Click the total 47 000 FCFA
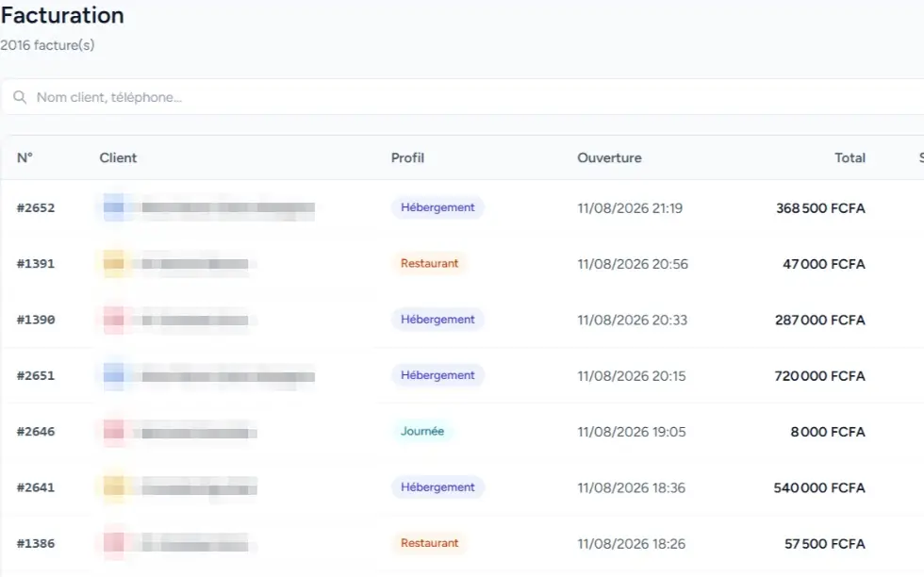 [824, 264]
